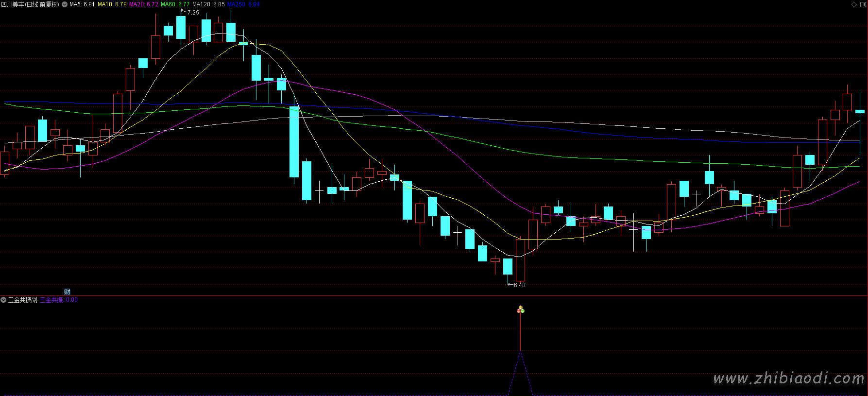
Task: Click the magenta MA20 indicator label
Action: point(144,4)
